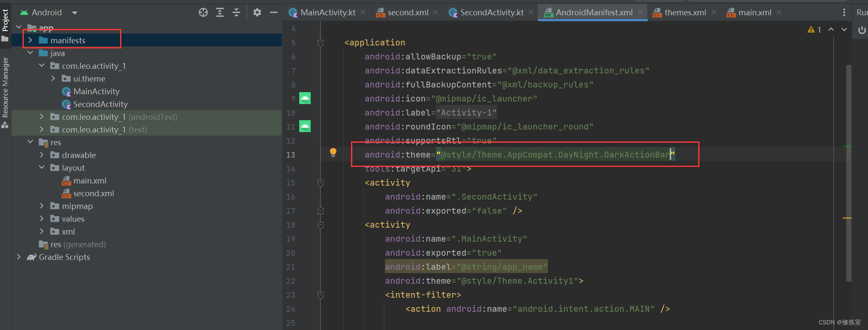Click "@style/Theme.Activity1" value on line 22
The height and width of the screenshot is (330, 868).
pyautogui.click(x=517, y=281)
